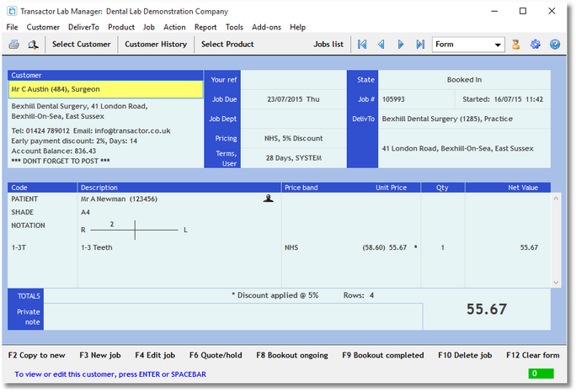The image size is (576, 392).
Task: Click the application title bar icon
Action: pos(12,12)
